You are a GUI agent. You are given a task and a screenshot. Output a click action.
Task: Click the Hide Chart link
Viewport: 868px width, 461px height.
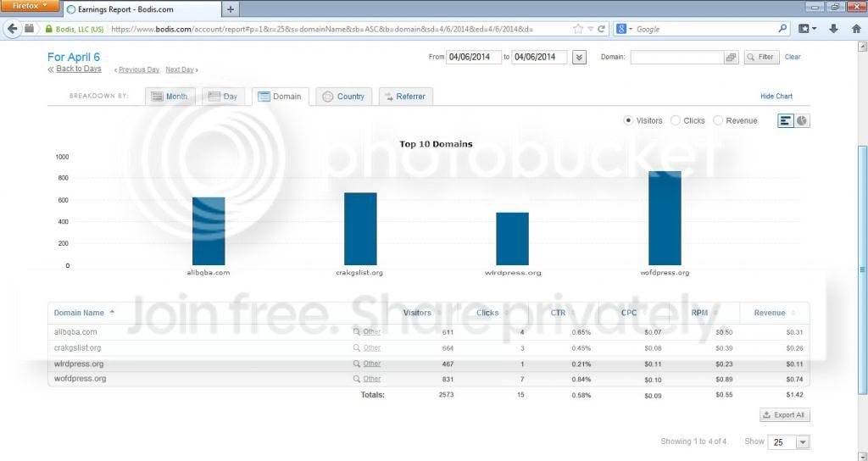click(776, 97)
